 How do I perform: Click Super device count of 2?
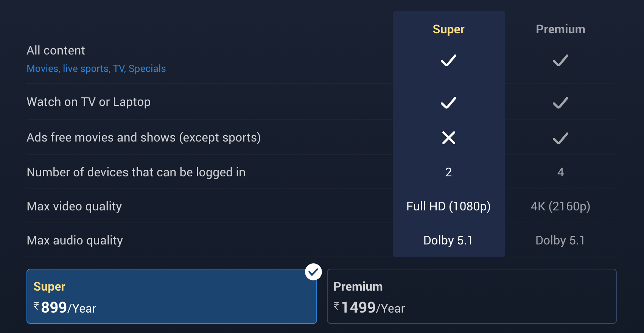[448, 172]
